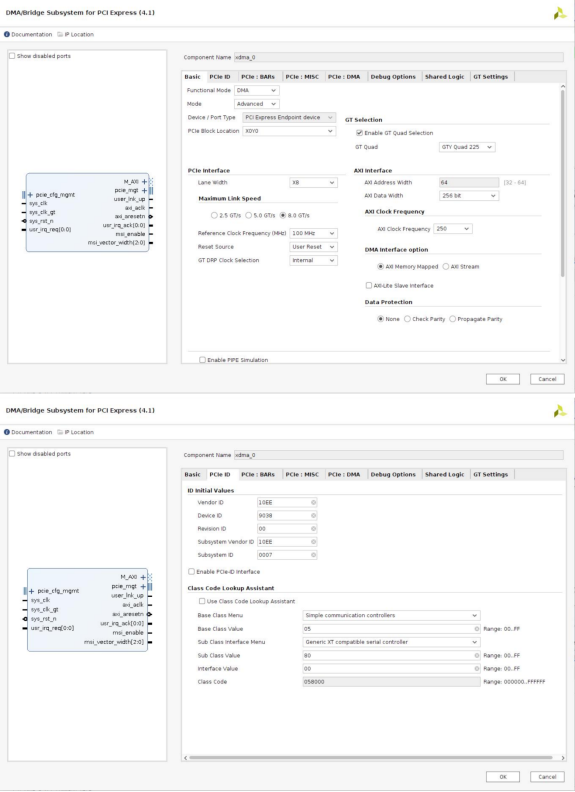
Task: Open Documentation info icon in the dialog showing GT Selection
Action: pos(7,34)
